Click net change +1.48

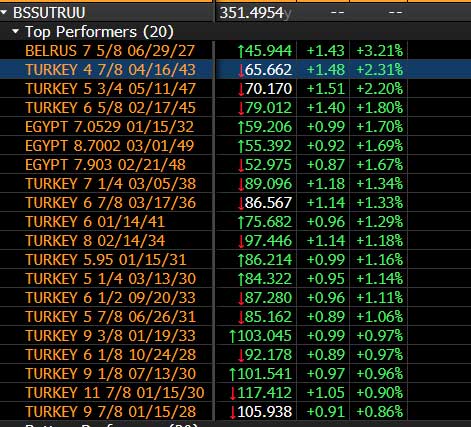pos(325,70)
